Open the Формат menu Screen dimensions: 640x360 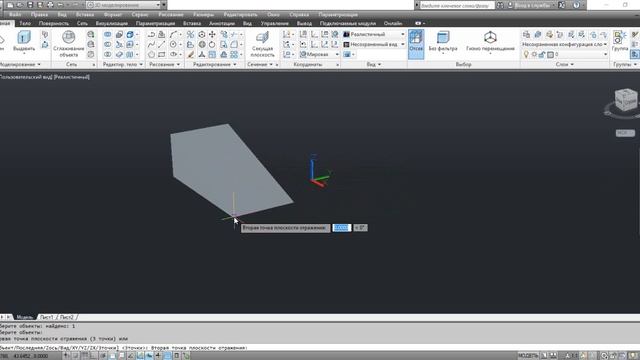pyautogui.click(x=113, y=14)
